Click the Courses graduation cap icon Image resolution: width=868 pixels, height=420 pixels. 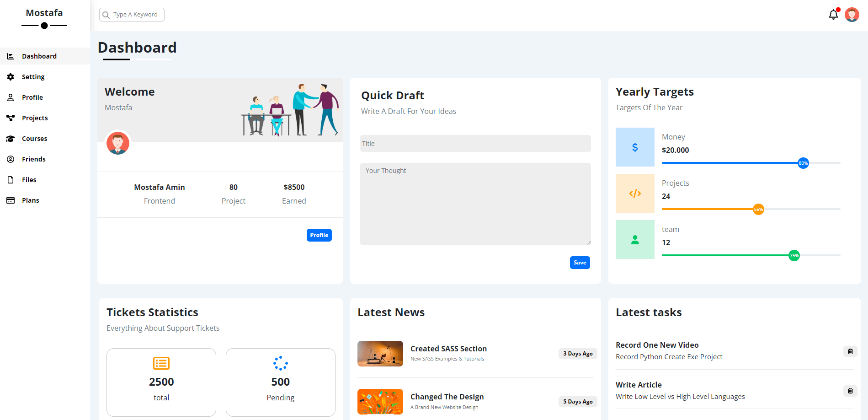[11, 139]
